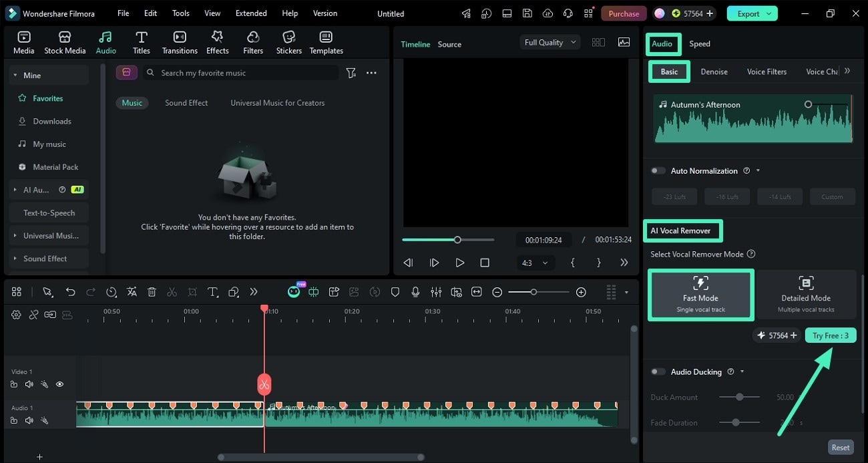Open the headset support icon
The image size is (868, 463).
[x=568, y=13]
